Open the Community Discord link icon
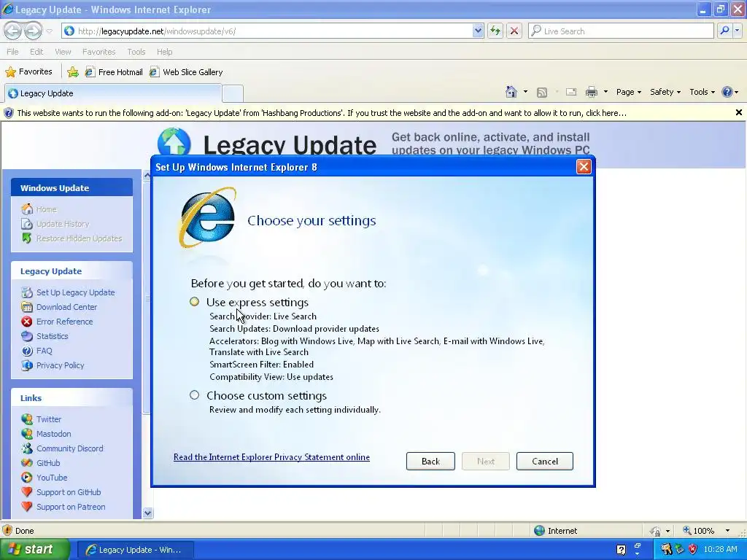 tap(27, 448)
